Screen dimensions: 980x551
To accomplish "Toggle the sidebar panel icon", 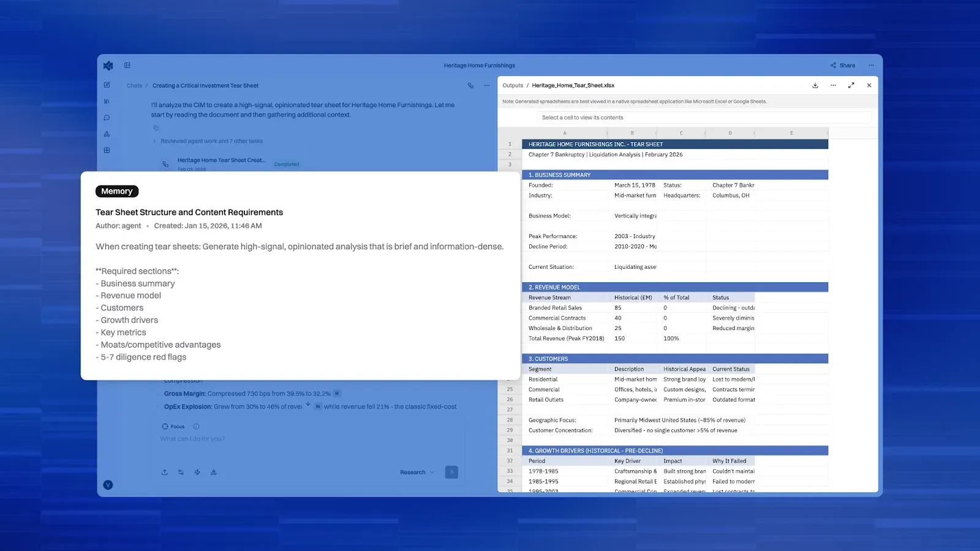I will tap(127, 66).
